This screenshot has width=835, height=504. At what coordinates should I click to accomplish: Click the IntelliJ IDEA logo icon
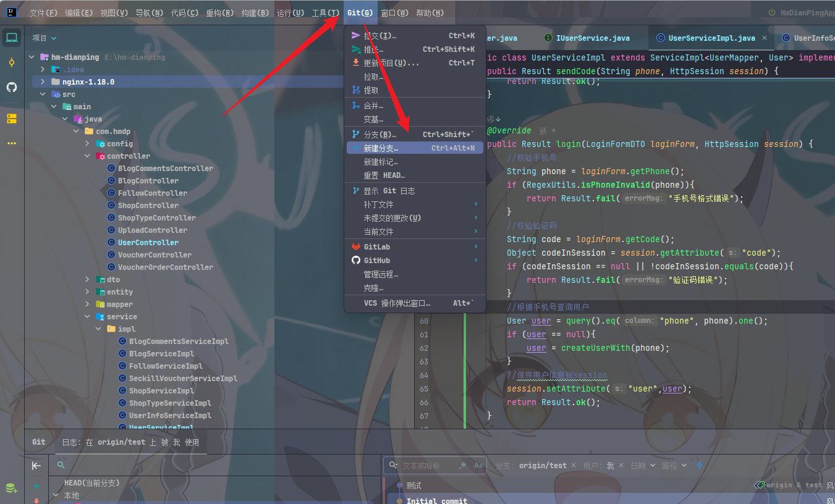pos(12,12)
